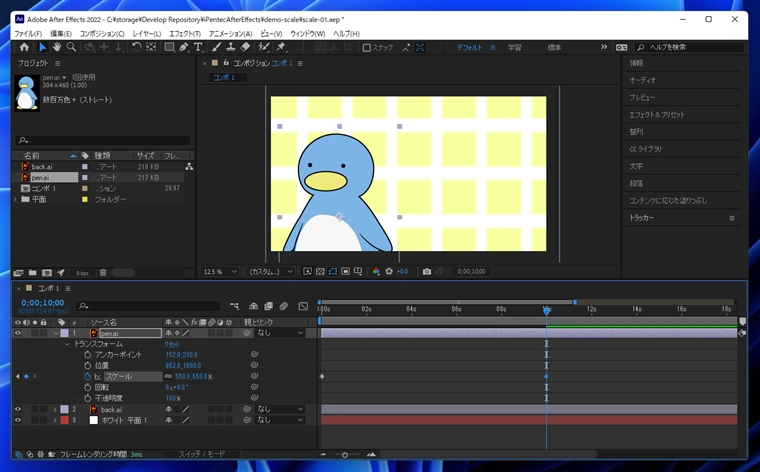The image size is (760, 472).
Task: Select the Eraser tool
Action: tap(245, 47)
